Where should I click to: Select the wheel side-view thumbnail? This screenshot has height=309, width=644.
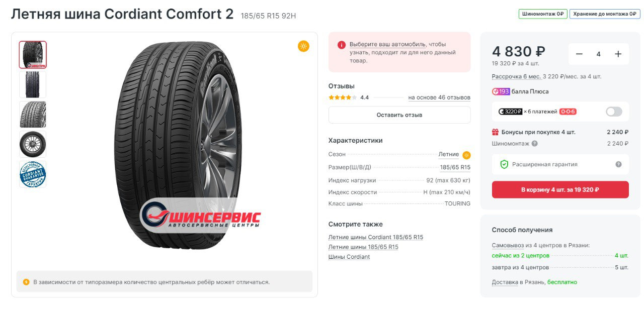[33, 145]
